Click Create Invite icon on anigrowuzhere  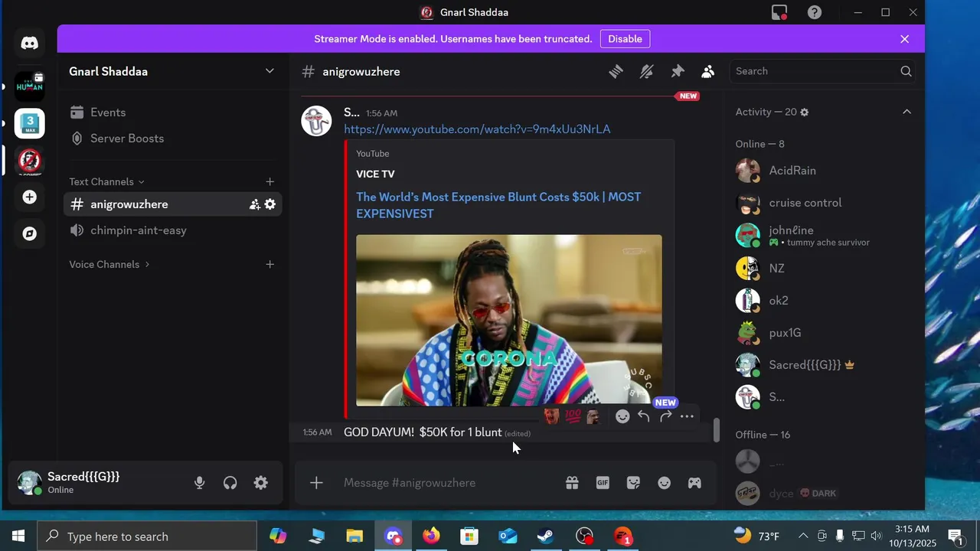pyautogui.click(x=255, y=204)
